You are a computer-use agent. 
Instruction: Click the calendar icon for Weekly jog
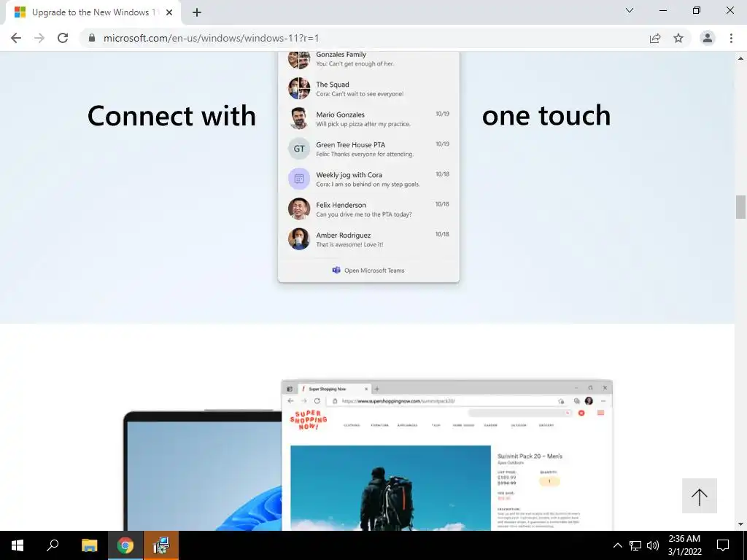point(299,179)
